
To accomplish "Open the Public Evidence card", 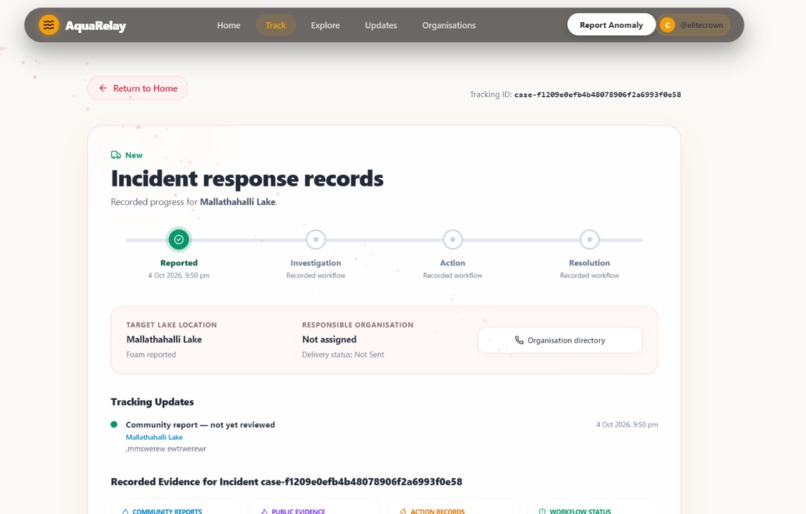I will coord(315,508).
